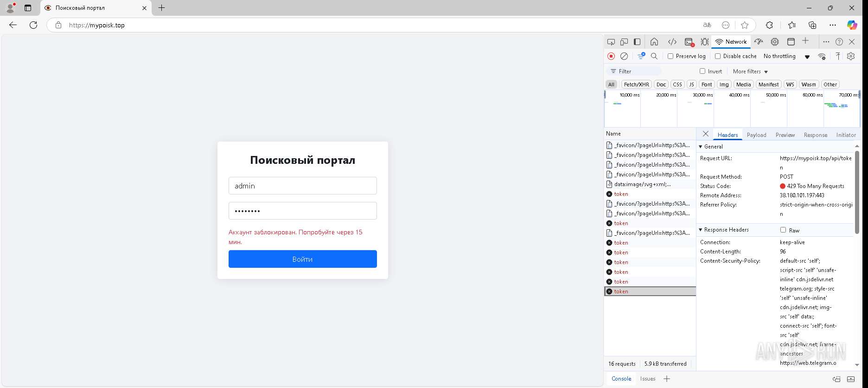The height and width of the screenshot is (388, 868).
Task: Toggle the network filter bar icon
Action: [x=641, y=56]
